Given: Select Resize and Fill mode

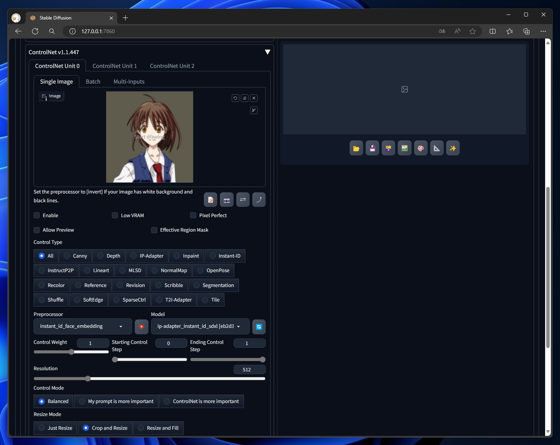Looking at the screenshot, I should pos(158,428).
